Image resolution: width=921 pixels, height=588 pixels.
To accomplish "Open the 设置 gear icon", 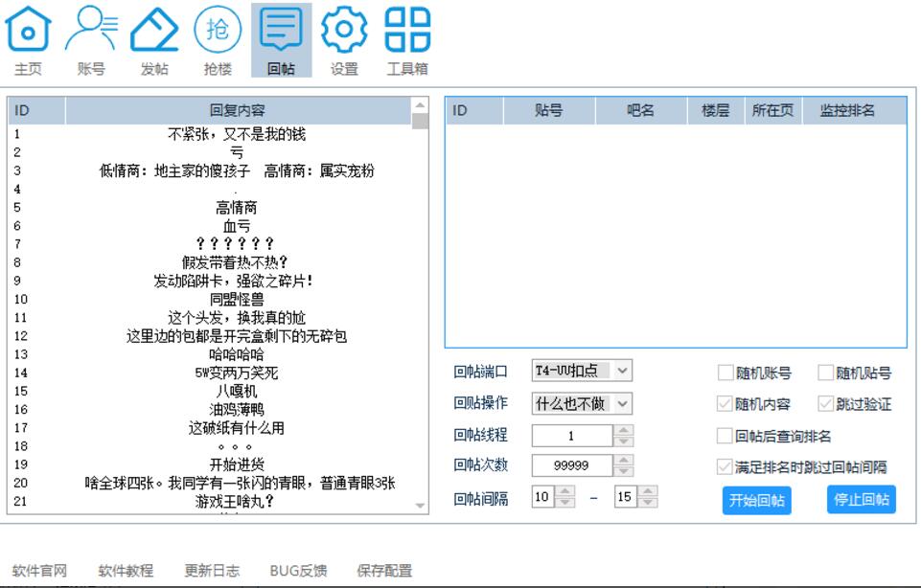I will click(x=344, y=40).
